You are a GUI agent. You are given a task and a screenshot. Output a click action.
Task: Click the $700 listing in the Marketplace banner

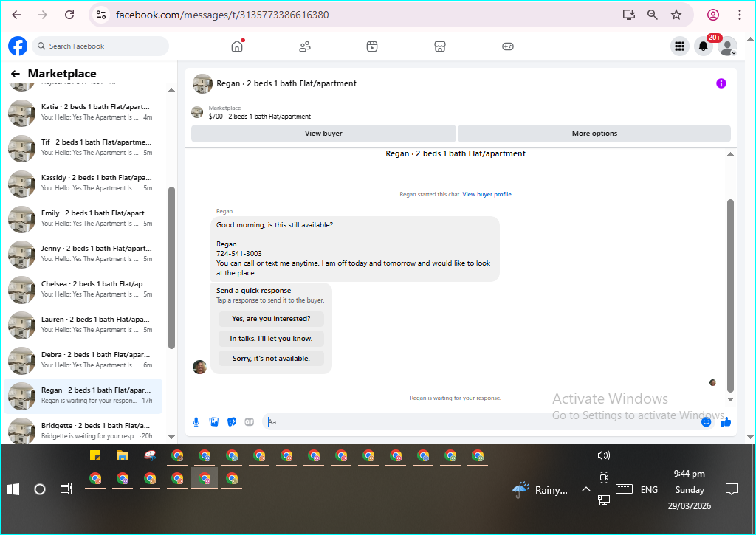tap(259, 117)
